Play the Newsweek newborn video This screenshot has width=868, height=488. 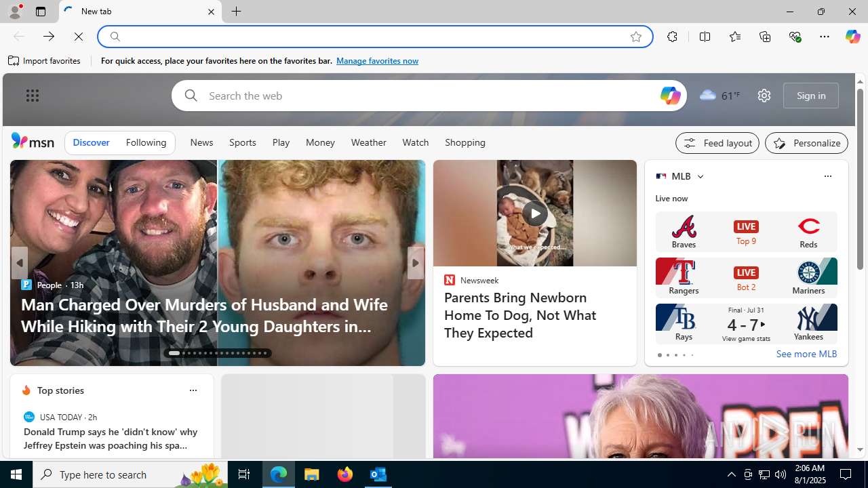coord(534,213)
